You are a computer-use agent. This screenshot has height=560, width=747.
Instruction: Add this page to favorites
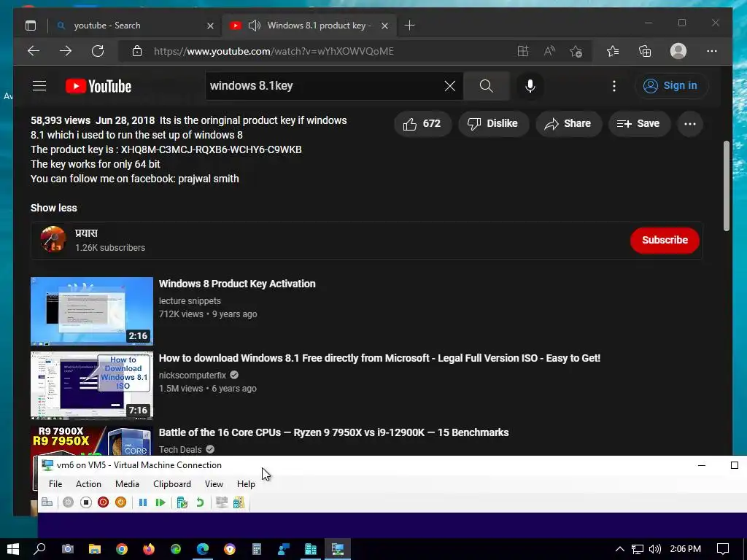tap(576, 51)
